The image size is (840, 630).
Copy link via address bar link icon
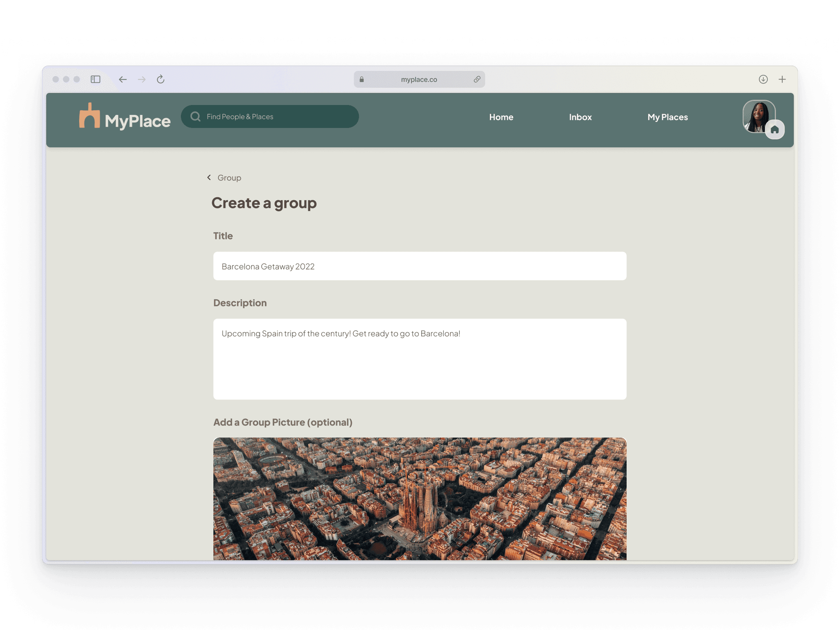[477, 79]
